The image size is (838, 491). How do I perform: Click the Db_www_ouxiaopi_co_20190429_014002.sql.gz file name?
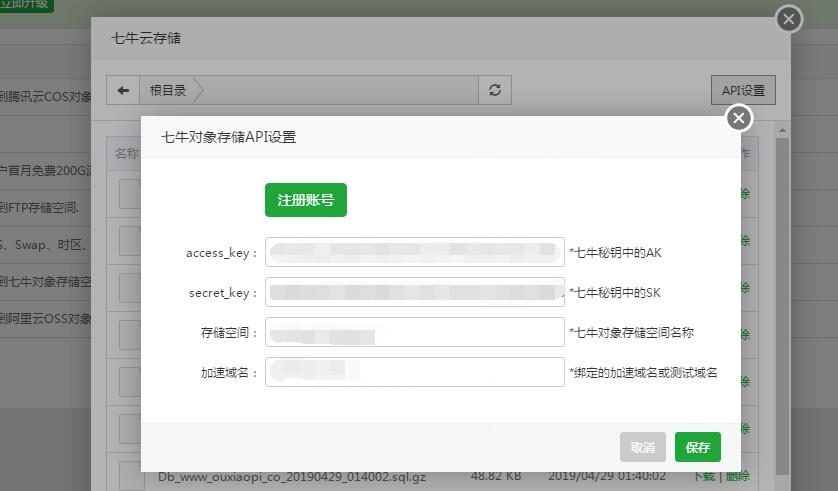point(292,477)
